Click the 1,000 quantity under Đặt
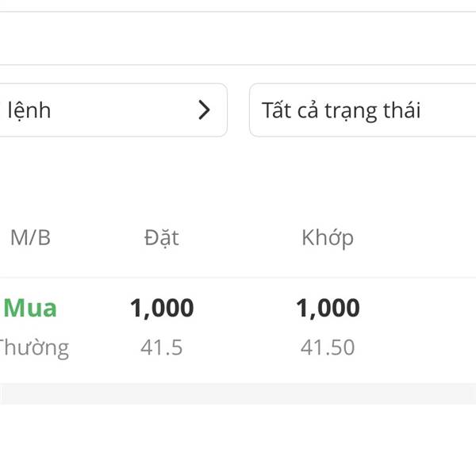Screen dimensions: 476x476 pos(162,308)
